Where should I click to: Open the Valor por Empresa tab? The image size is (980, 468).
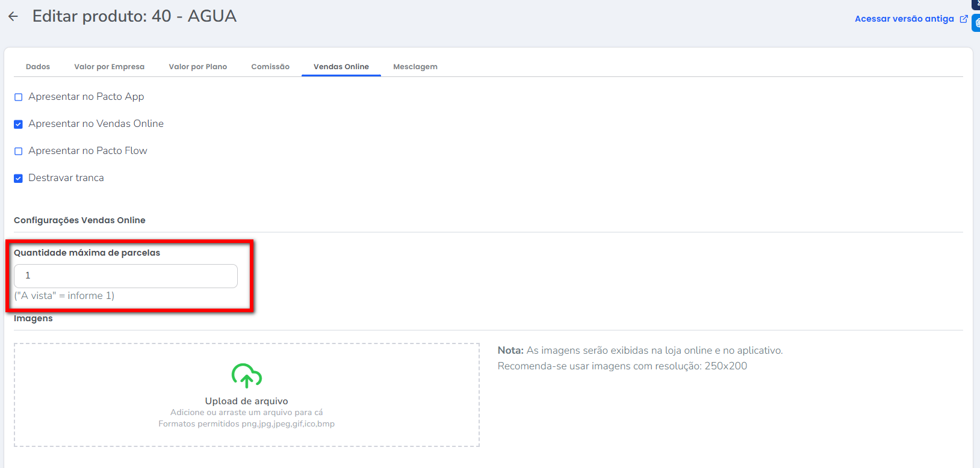pyautogui.click(x=109, y=67)
